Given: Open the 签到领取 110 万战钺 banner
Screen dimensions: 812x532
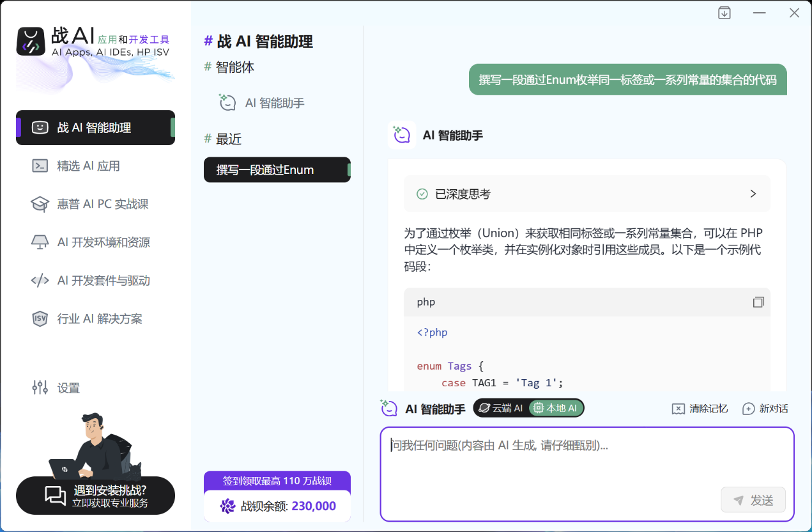Looking at the screenshot, I should click(x=277, y=480).
